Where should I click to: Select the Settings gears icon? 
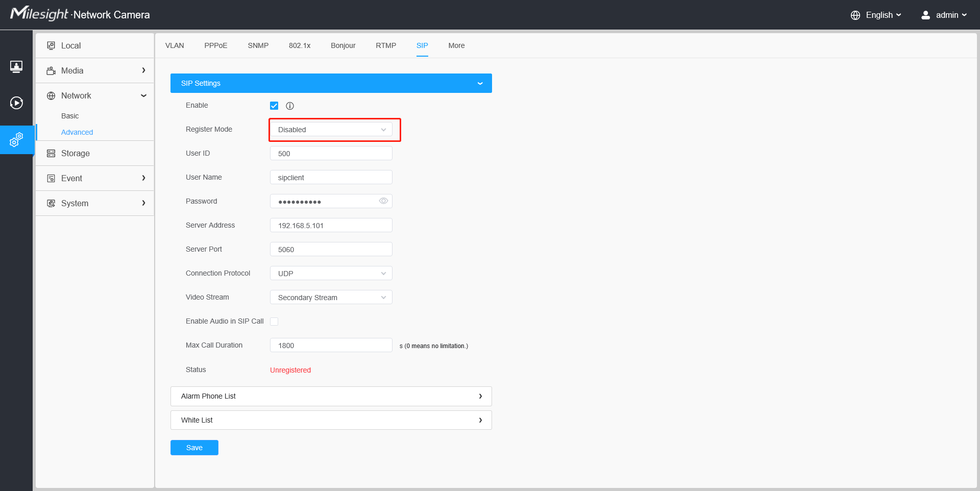pos(16,139)
